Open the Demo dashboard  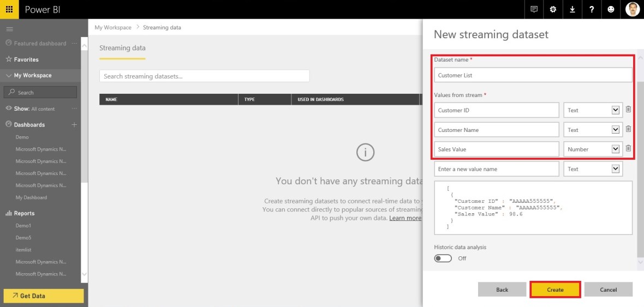[x=22, y=137]
